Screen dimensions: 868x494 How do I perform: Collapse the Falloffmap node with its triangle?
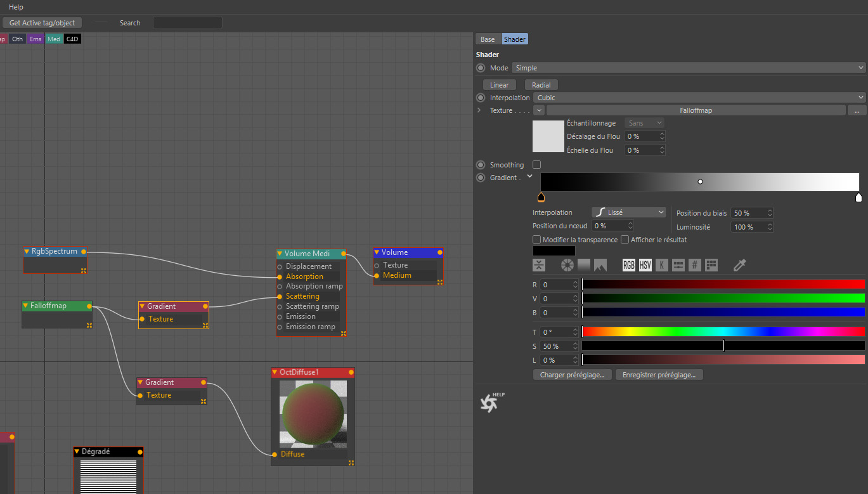(x=25, y=306)
